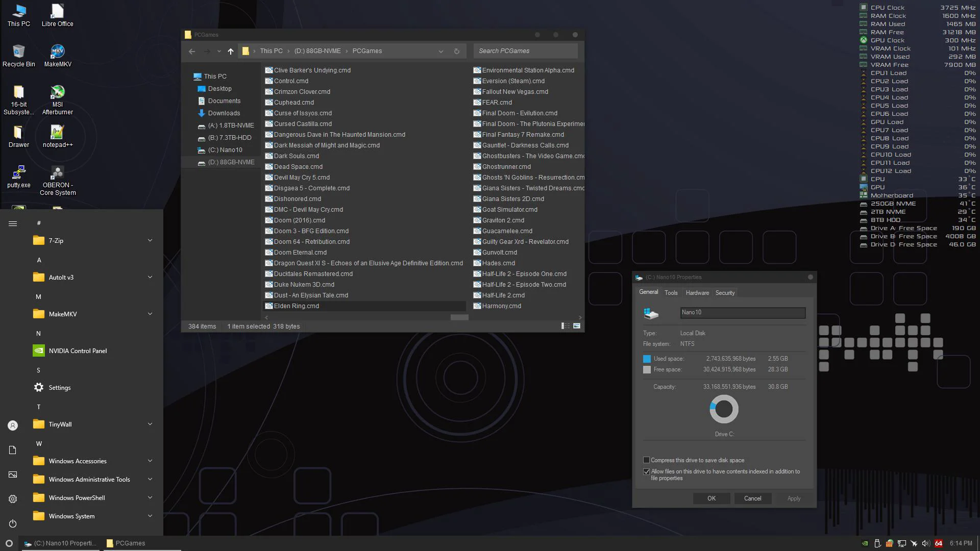
Task: Expand Windows Accessories folder group
Action: coord(150,461)
